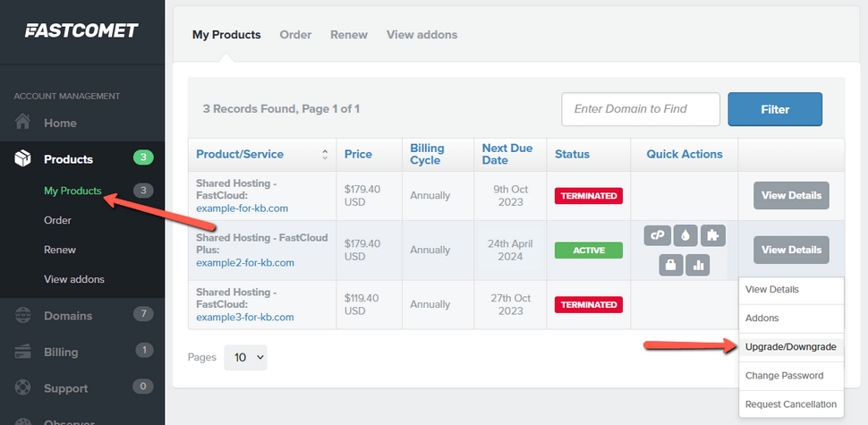Click the Next Due Date column header
Image resolution: width=868 pixels, height=425 pixels.
tap(507, 155)
